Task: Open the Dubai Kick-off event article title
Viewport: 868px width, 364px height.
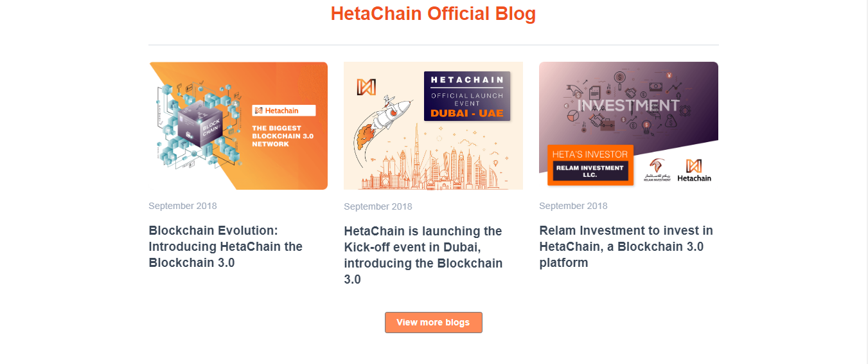Action: (x=423, y=255)
